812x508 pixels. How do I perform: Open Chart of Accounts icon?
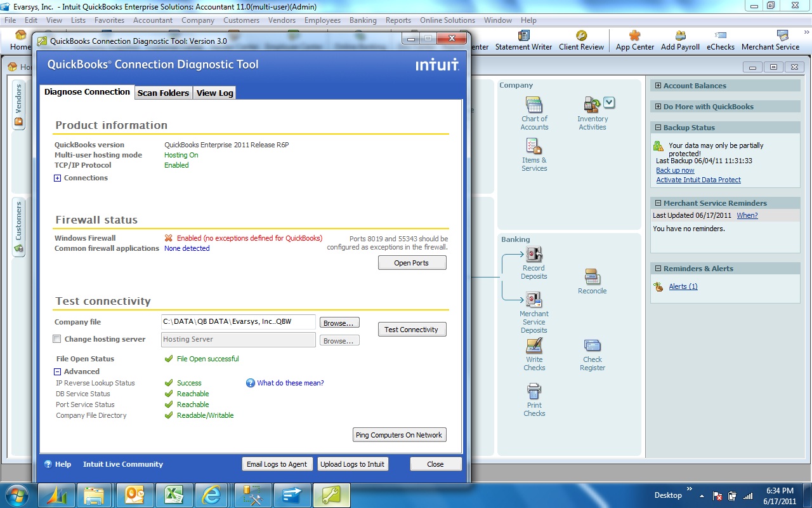(534, 105)
